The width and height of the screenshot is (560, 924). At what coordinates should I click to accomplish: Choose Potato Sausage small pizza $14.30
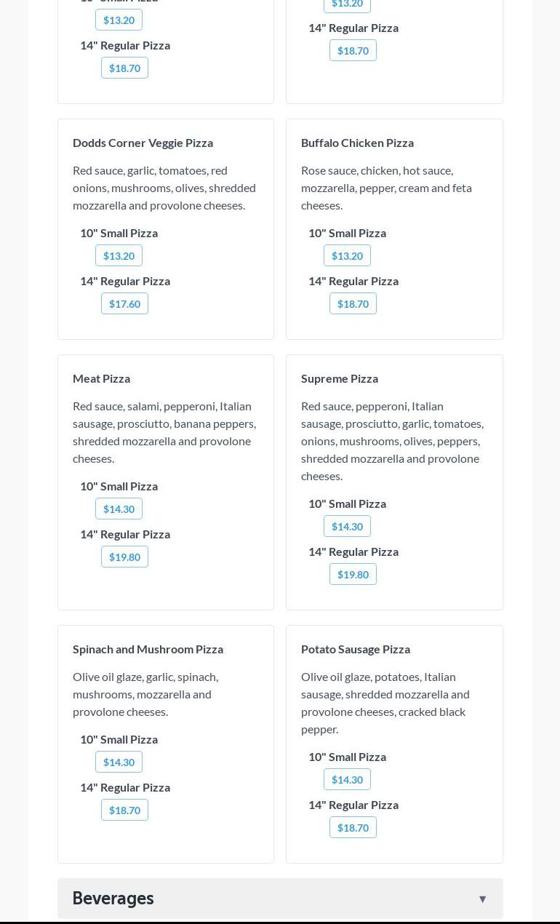coord(347,779)
